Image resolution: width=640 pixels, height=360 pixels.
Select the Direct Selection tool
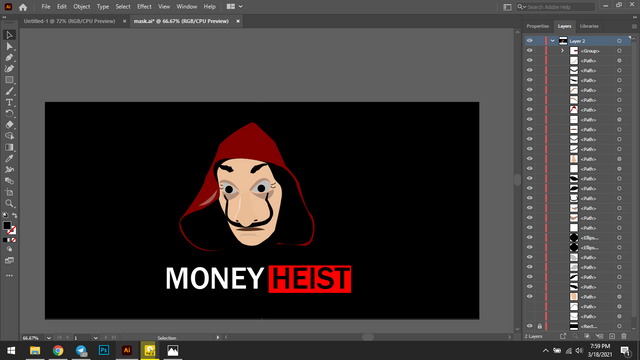point(9,47)
